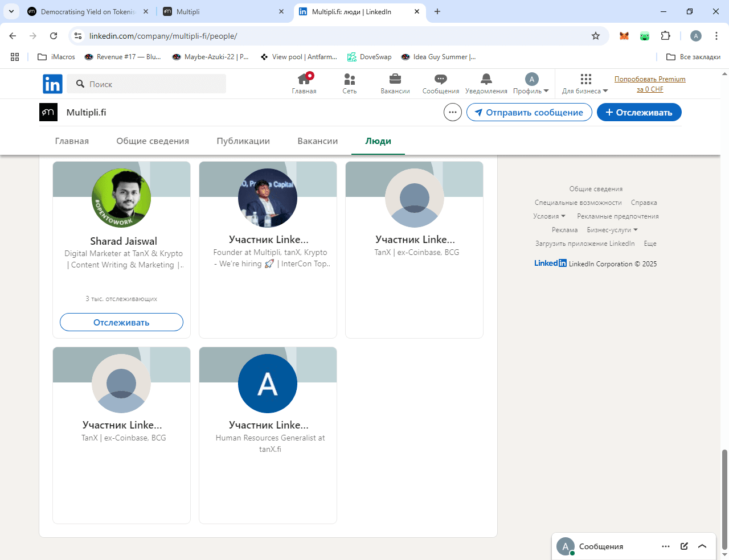Expand the Профиль menu
The image size is (729, 560).
(531, 84)
